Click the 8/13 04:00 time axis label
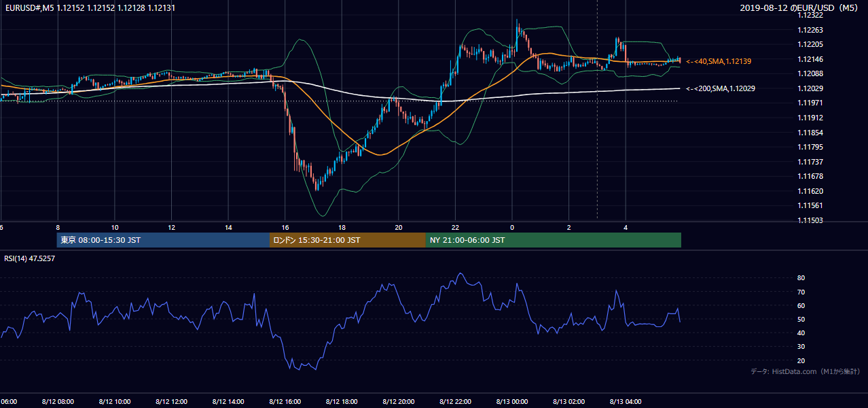This screenshot has width=868, height=408. click(x=626, y=402)
